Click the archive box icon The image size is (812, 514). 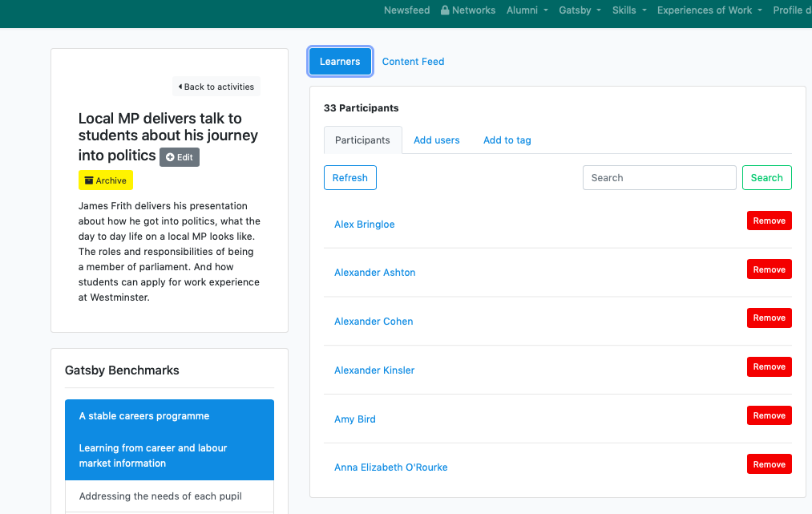[x=89, y=180]
